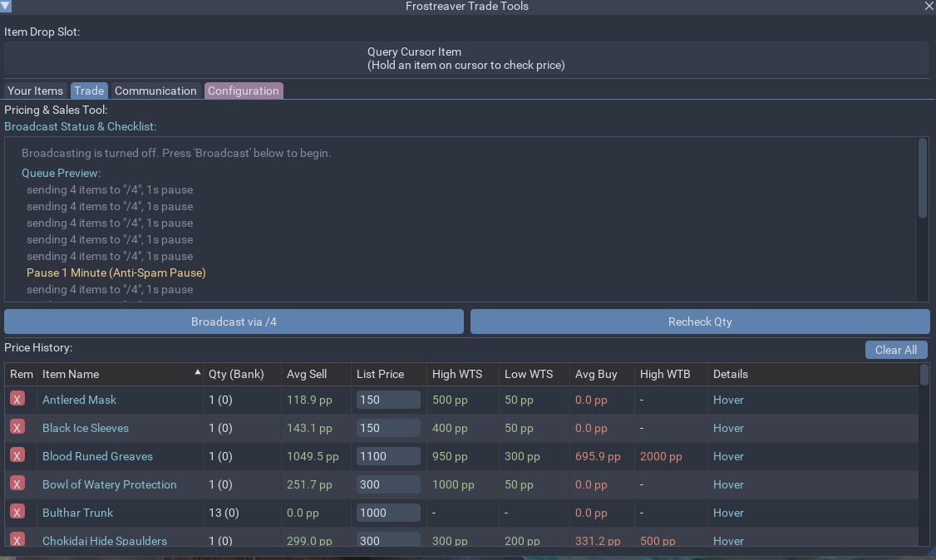
Task: Click the Pause 1 Minute (Anti-Spam Pause) line
Action: pos(116,273)
